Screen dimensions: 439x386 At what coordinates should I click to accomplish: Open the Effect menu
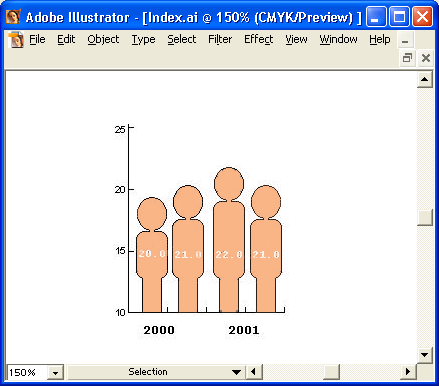(258, 39)
